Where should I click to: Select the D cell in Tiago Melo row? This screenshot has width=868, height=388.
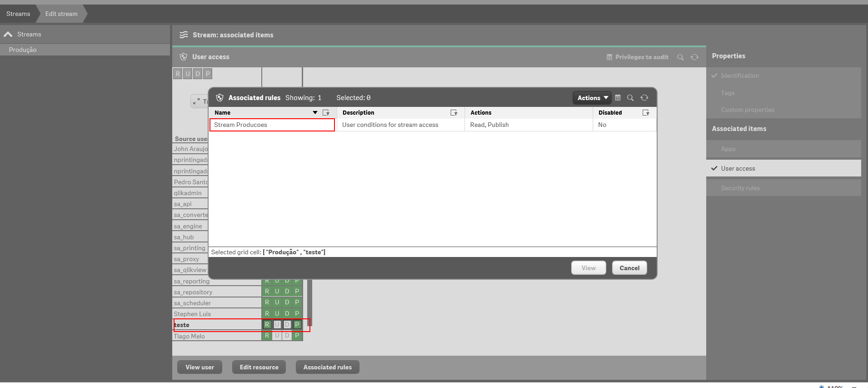(287, 336)
